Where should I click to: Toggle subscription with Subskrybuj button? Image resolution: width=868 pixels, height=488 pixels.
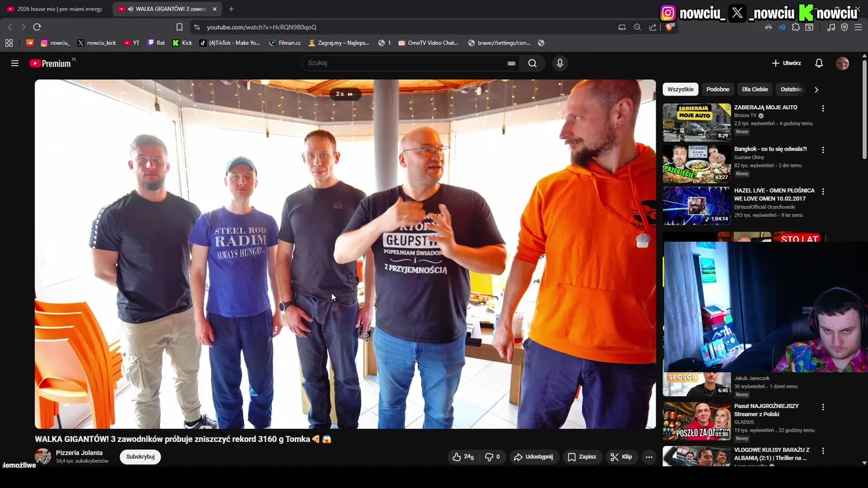point(140,457)
